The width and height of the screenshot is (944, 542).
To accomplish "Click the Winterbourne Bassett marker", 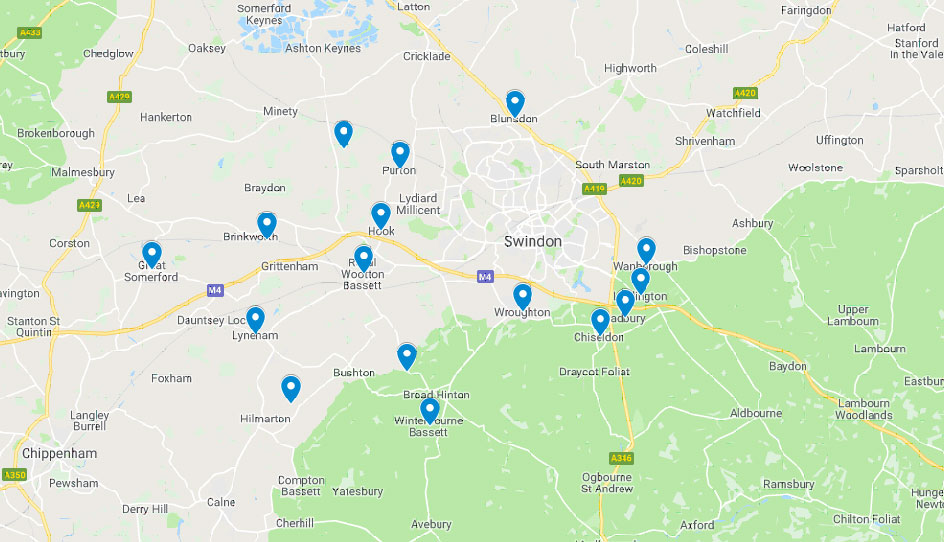I will pos(429,411).
